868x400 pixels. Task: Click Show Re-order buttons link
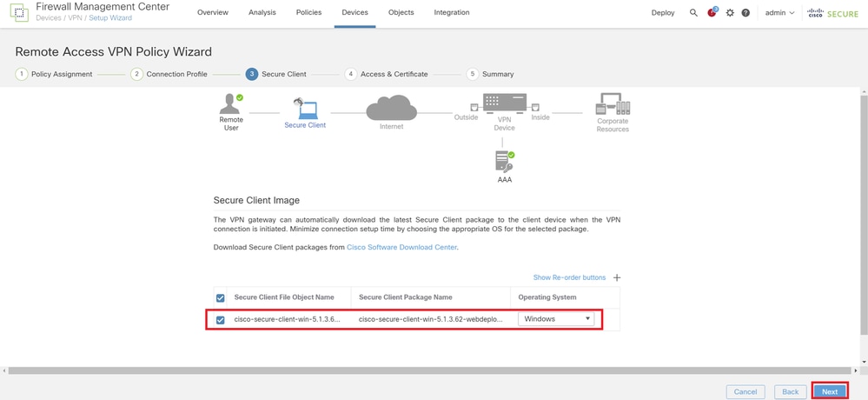(569, 277)
